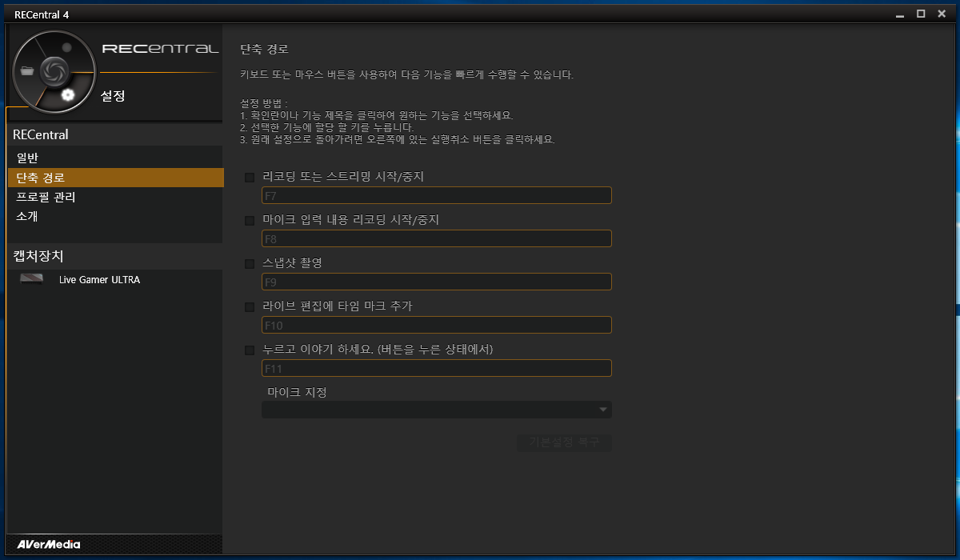Maximize the RECentral 4 window
Screen dimensions: 960x560
[921, 14]
